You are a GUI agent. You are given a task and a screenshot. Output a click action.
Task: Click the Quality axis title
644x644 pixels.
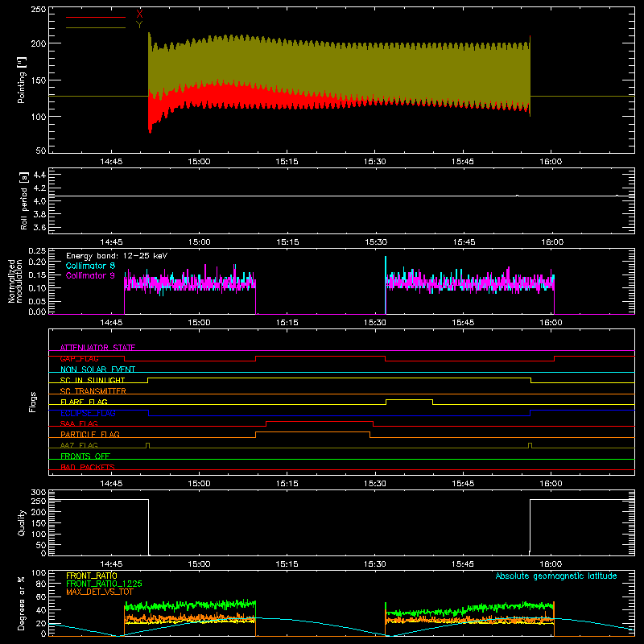[22, 522]
